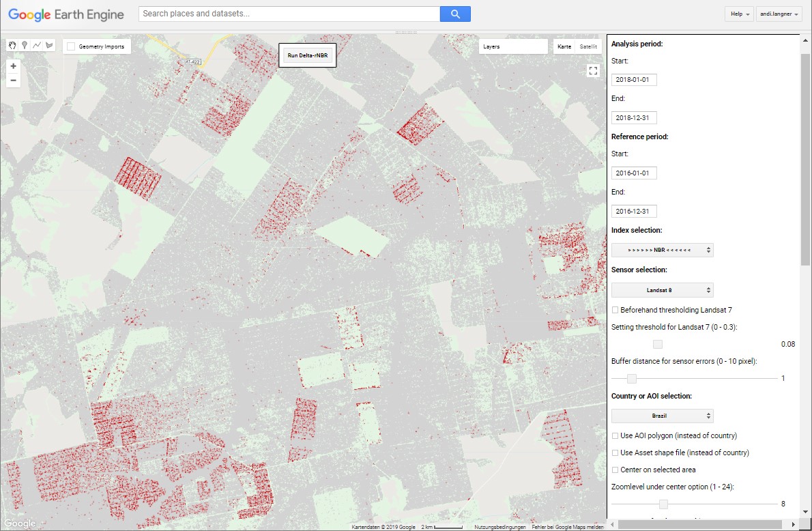Open Nutzungsbedingungen link

click(x=499, y=527)
